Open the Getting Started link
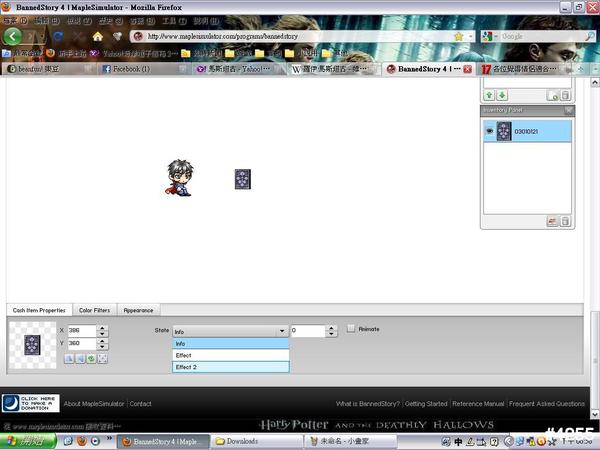Viewport: 600px width, 450px height. (x=426, y=404)
